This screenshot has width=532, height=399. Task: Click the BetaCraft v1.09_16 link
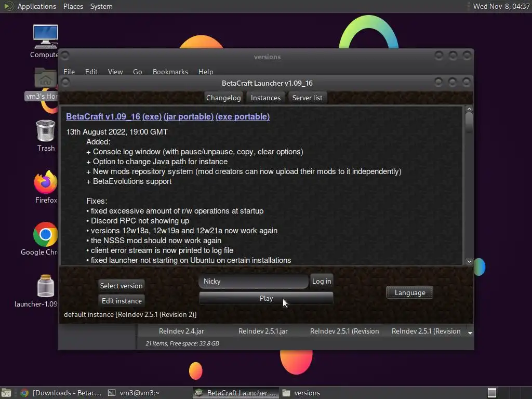103,117
